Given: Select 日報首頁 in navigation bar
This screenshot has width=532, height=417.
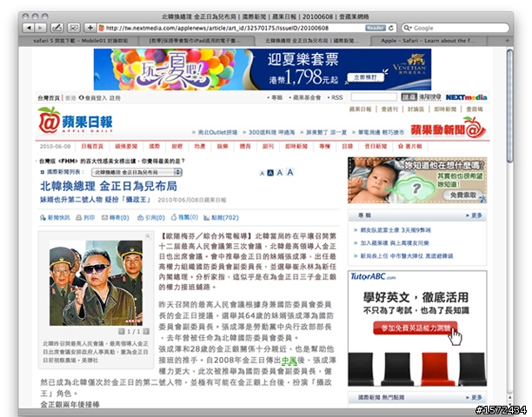Looking at the screenshot, I should point(92,147).
